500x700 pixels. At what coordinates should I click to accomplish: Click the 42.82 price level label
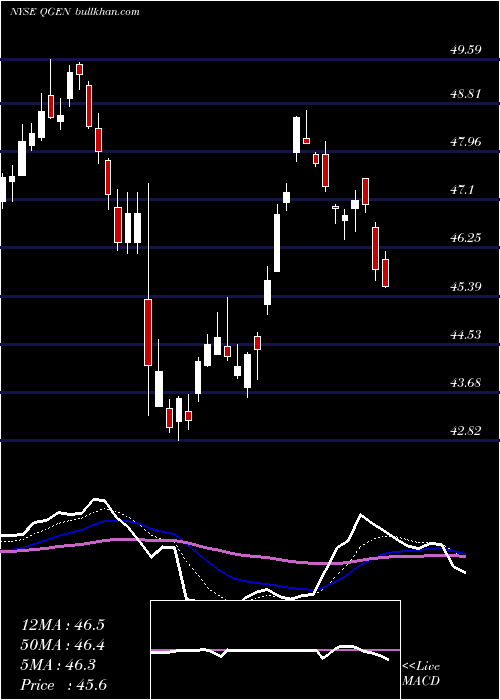[x=465, y=431]
